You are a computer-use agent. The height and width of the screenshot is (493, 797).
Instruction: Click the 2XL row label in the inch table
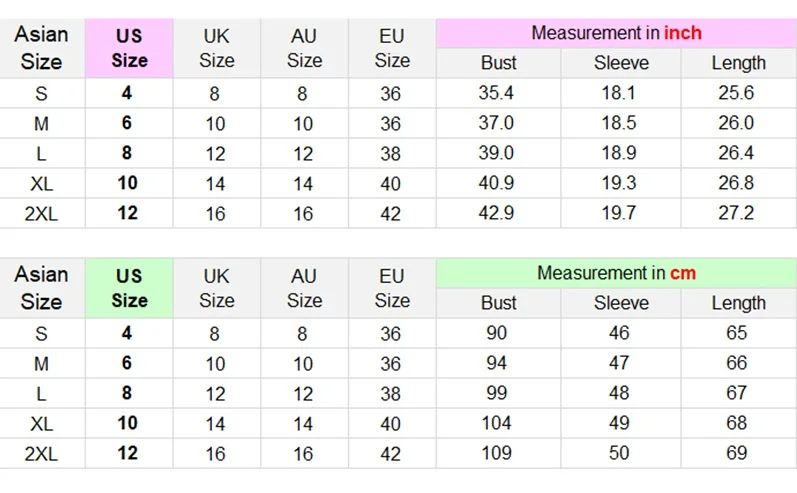pos(42,213)
